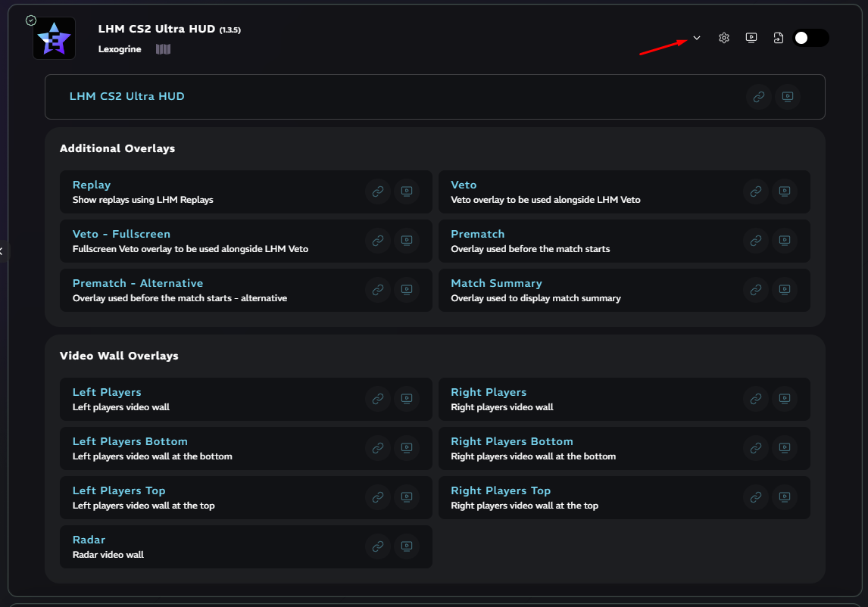Viewport: 868px width, 607px height.
Task: Click the Radar overlay title
Action: tap(89, 540)
